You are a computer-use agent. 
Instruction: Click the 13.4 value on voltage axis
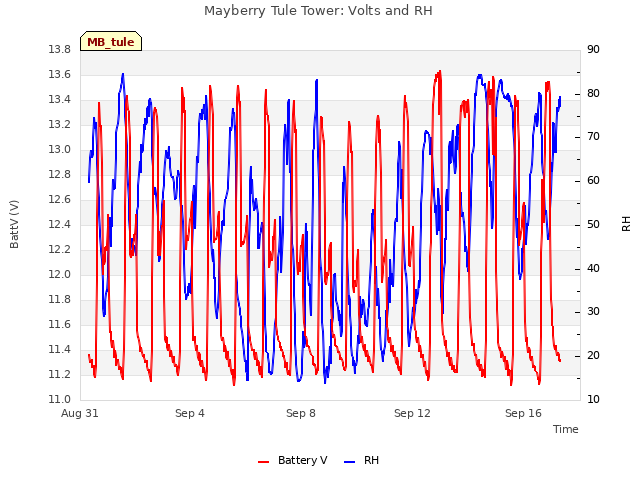click(x=60, y=99)
